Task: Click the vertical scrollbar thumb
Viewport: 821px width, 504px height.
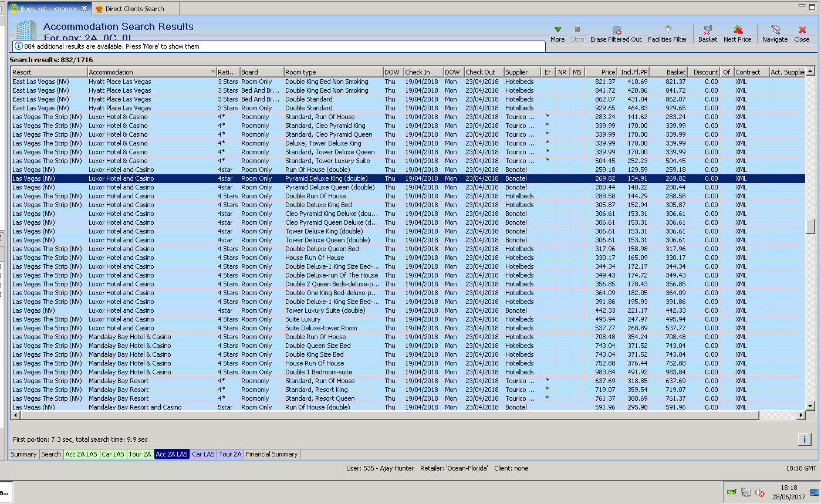Action: pyautogui.click(x=810, y=226)
